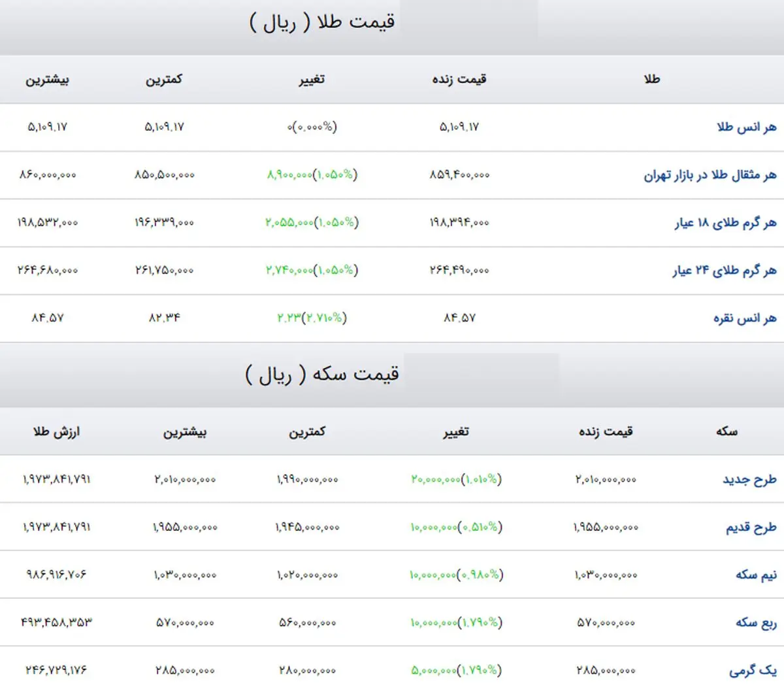
Task: Open the «ربع سکه» quarter coin link
Action: click(x=756, y=622)
